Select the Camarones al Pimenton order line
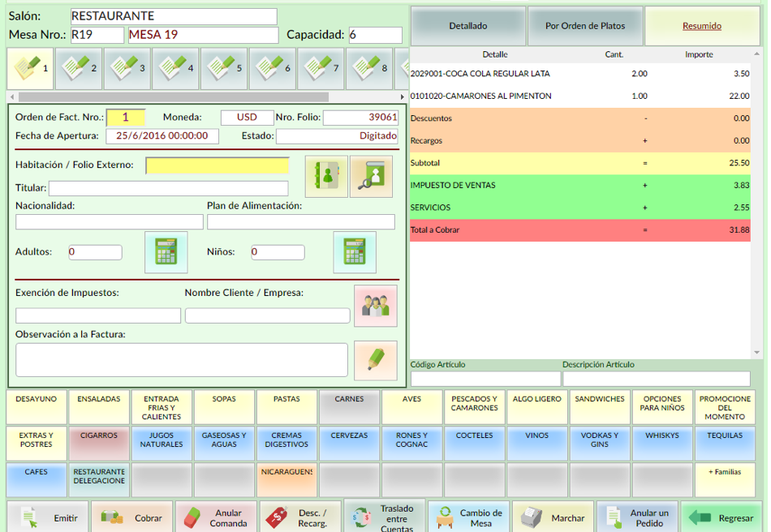Image resolution: width=771 pixels, height=532 pixels. [568, 96]
